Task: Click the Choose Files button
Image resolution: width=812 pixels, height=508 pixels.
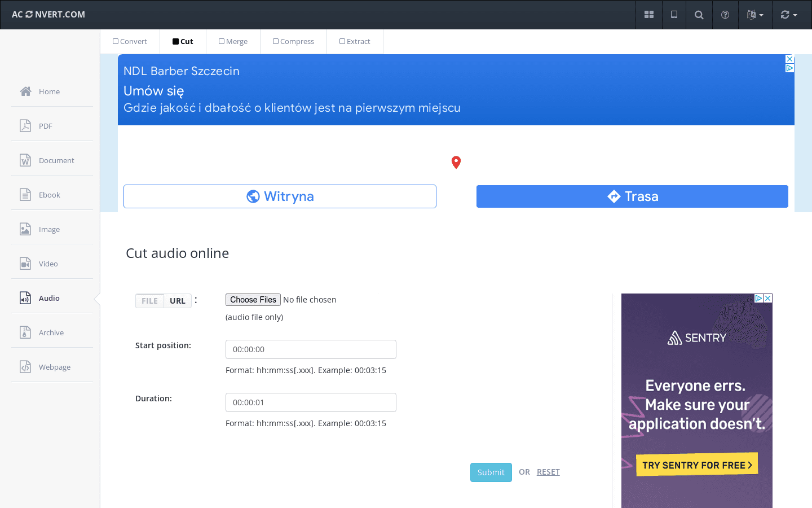Action: pyautogui.click(x=253, y=300)
